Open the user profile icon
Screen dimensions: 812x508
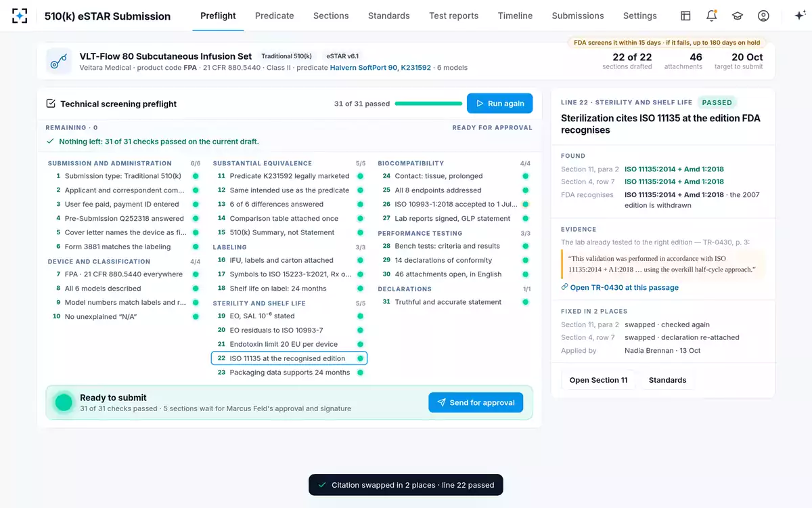click(x=763, y=16)
